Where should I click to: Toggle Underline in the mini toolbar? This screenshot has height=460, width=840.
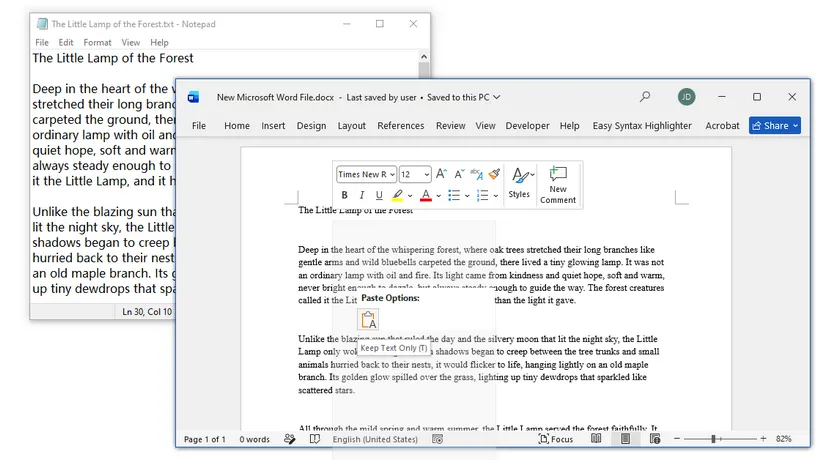(379, 195)
